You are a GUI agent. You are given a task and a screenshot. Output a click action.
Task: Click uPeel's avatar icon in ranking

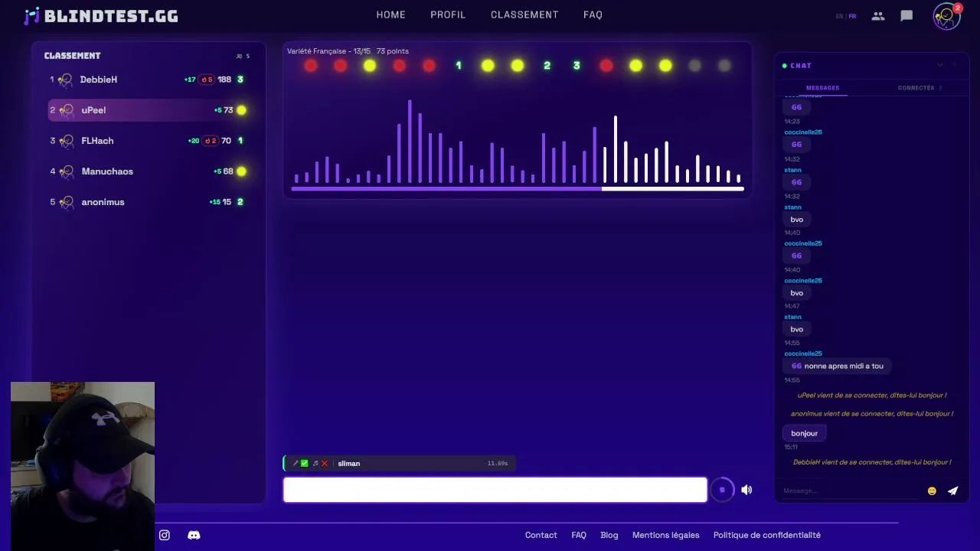[66, 110]
